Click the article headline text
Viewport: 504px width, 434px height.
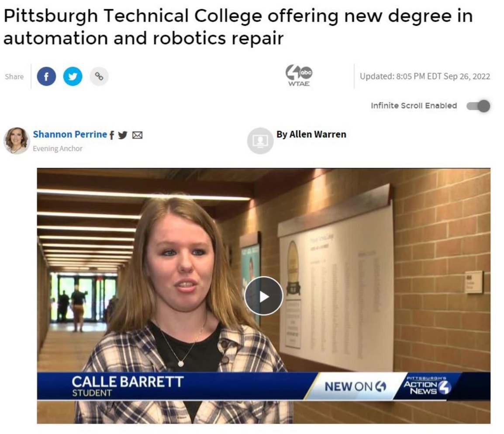pyautogui.click(x=238, y=27)
